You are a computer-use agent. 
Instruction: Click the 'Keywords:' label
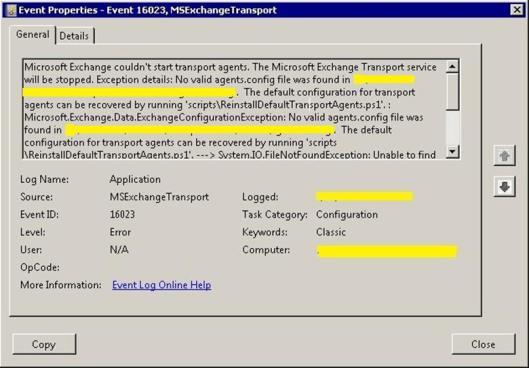click(265, 232)
